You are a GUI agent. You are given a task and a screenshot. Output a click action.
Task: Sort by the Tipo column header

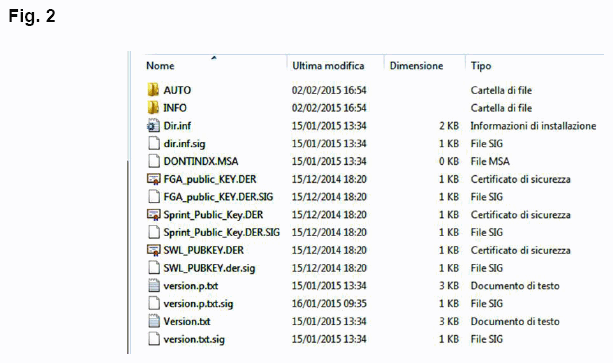click(x=481, y=66)
